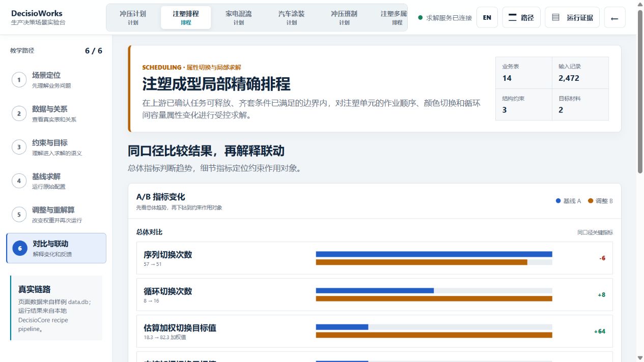
Task: Click the orange 调整 B legend swatch
Action: click(x=591, y=201)
